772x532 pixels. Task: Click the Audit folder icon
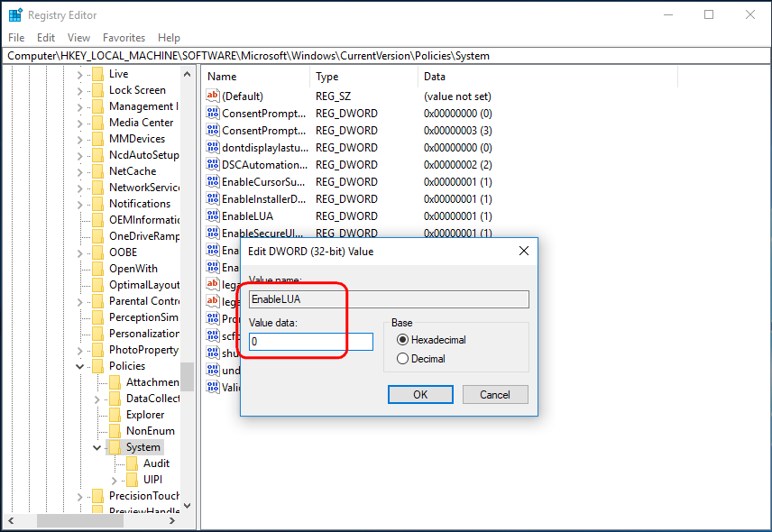132,463
